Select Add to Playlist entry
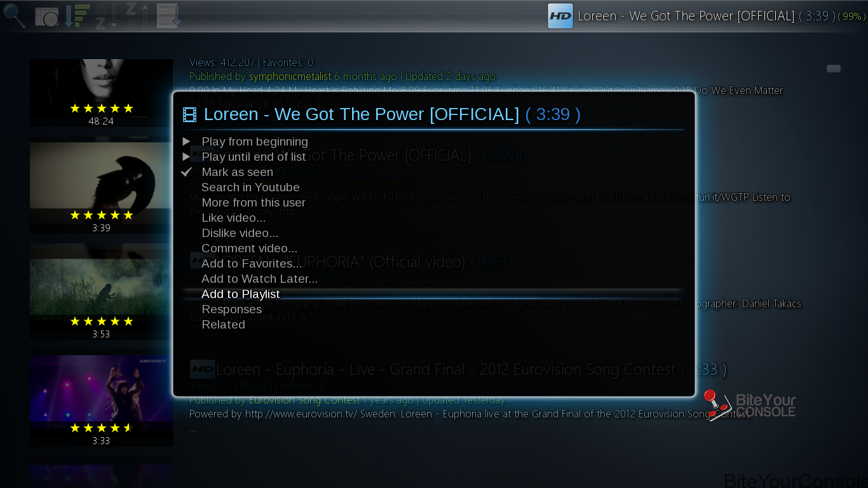The image size is (868, 488). point(240,294)
